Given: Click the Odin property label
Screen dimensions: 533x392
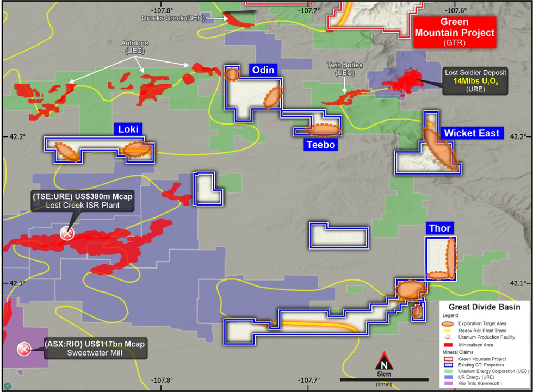Looking at the screenshot, I should click(264, 70).
